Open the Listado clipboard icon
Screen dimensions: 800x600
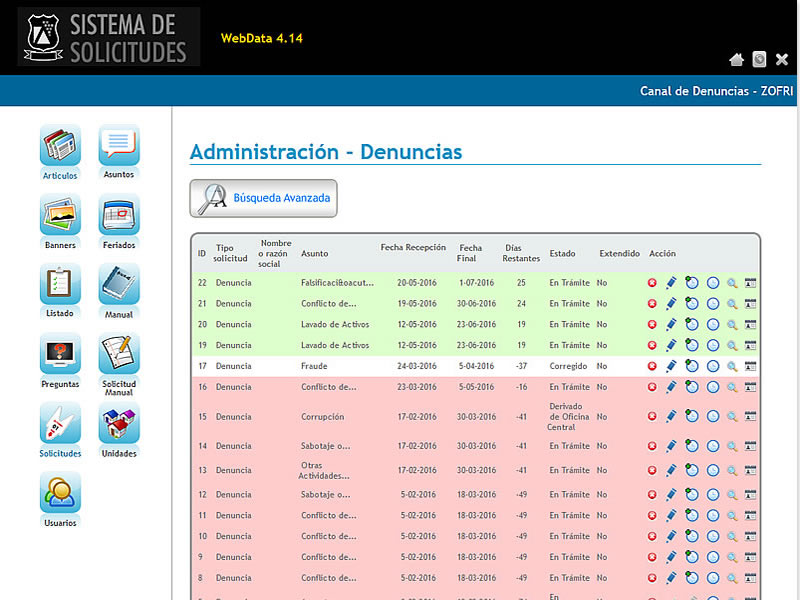(60, 285)
